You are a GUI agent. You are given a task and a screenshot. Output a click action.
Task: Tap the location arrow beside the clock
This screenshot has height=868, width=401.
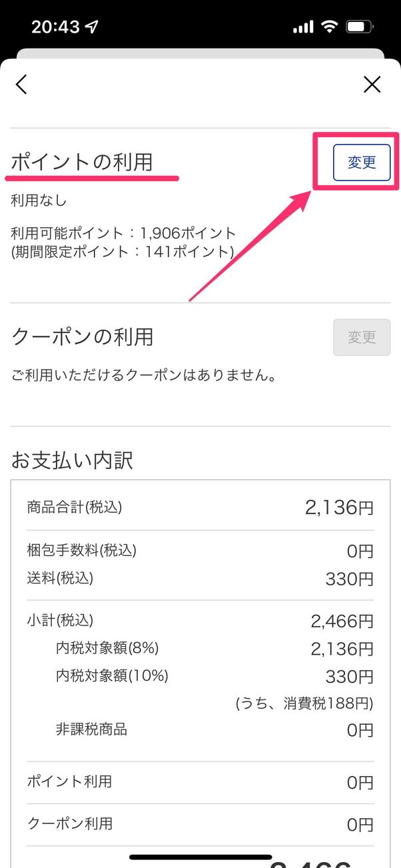coord(91,27)
